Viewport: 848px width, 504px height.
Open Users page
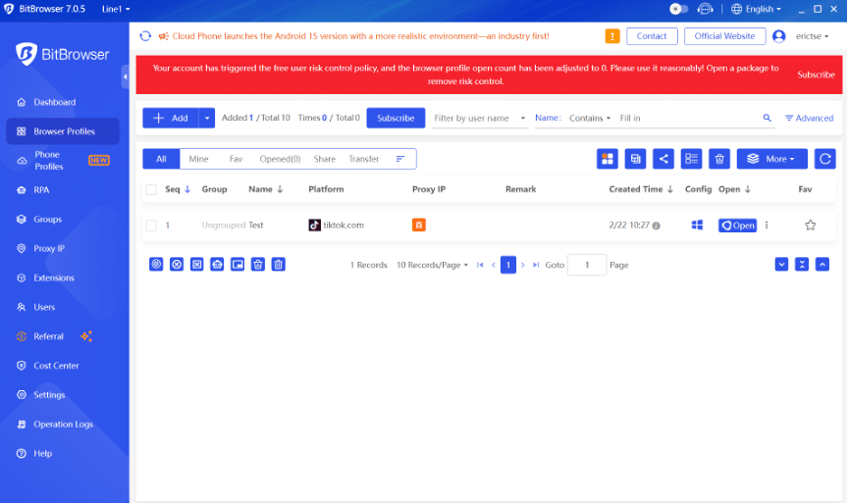[x=44, y=307]
